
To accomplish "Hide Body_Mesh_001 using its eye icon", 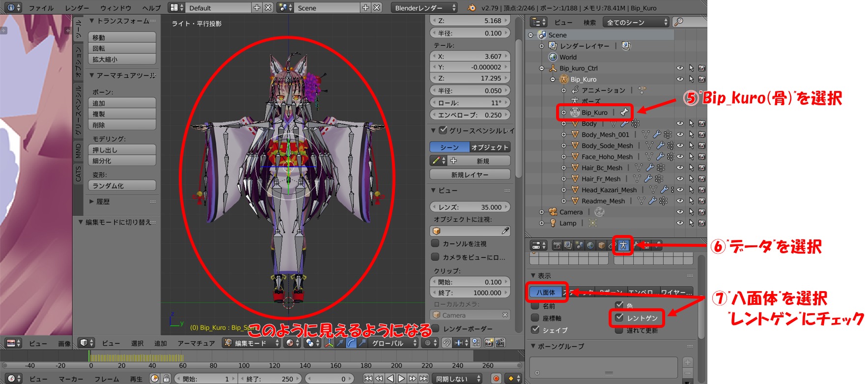I will pos(680,134).
